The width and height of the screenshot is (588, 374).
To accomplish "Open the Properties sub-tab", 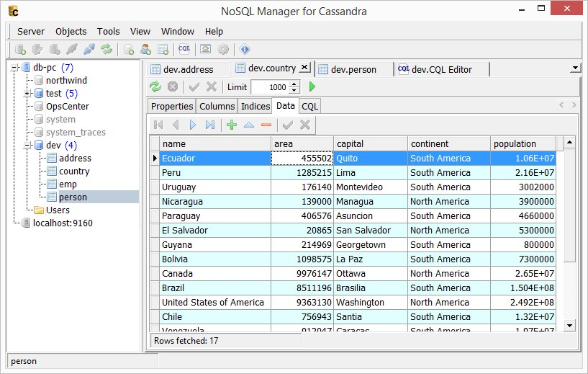I will [172, 106].
